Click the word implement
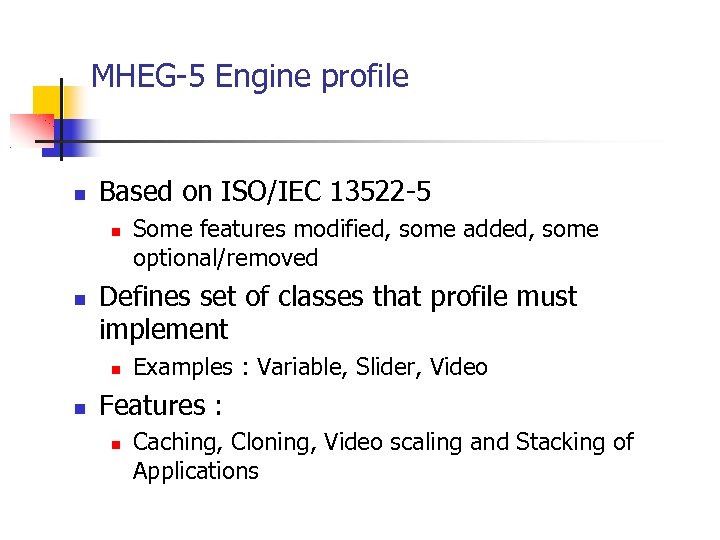Viewport: 720px width, 540px height. (x=164, y=329)
